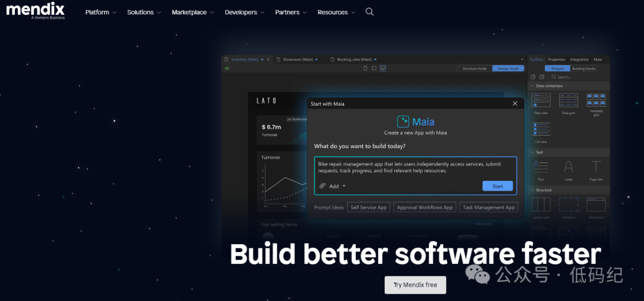This screenshot has width=644, height=301.
Task: Click the Try Mendix free button
Action: tap(415, 285)
